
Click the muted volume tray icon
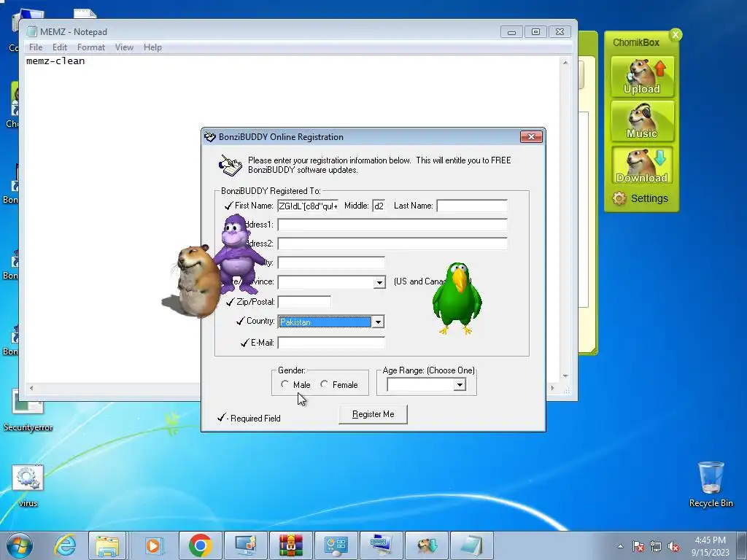pyautogui.click(x=673, y=546)
